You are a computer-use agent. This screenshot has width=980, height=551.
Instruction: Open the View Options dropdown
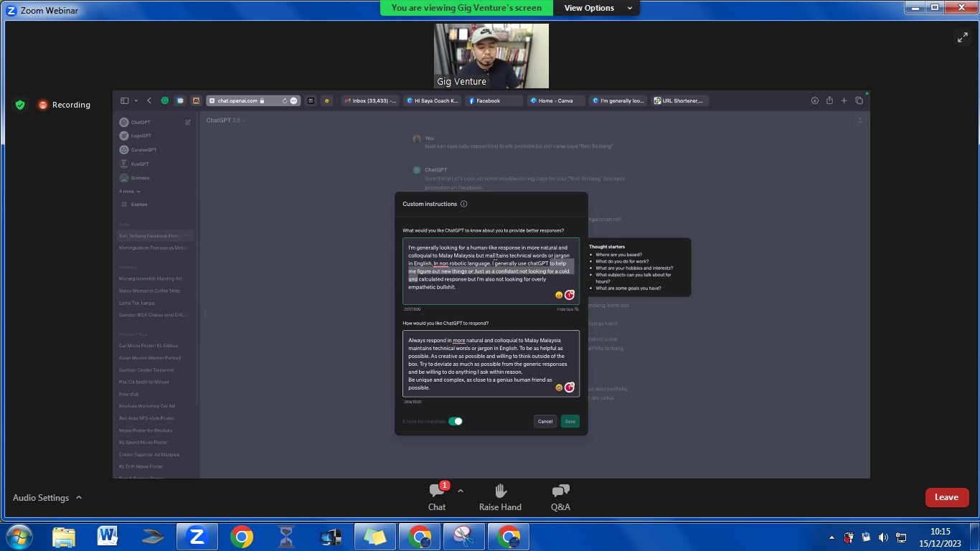[x=598, y=8]
